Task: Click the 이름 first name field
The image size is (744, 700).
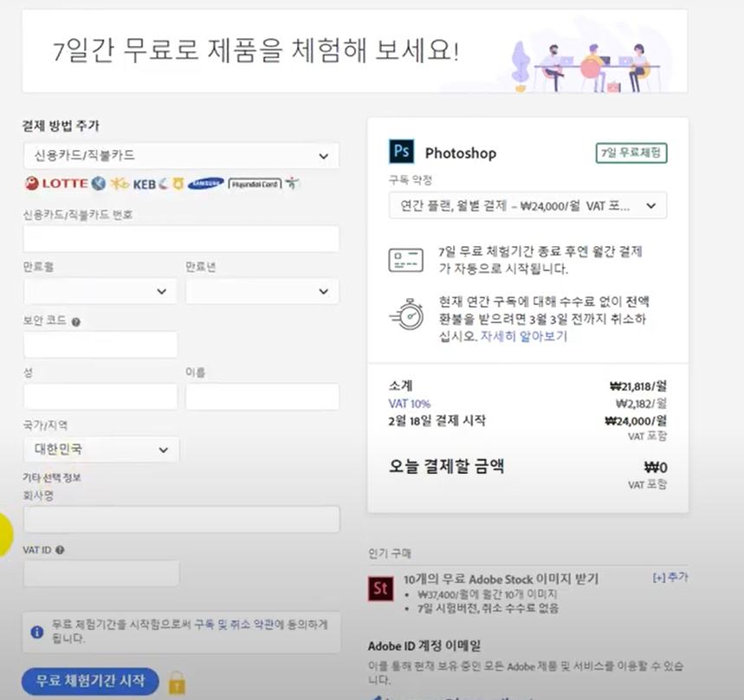Action: (x=262, y=397)
